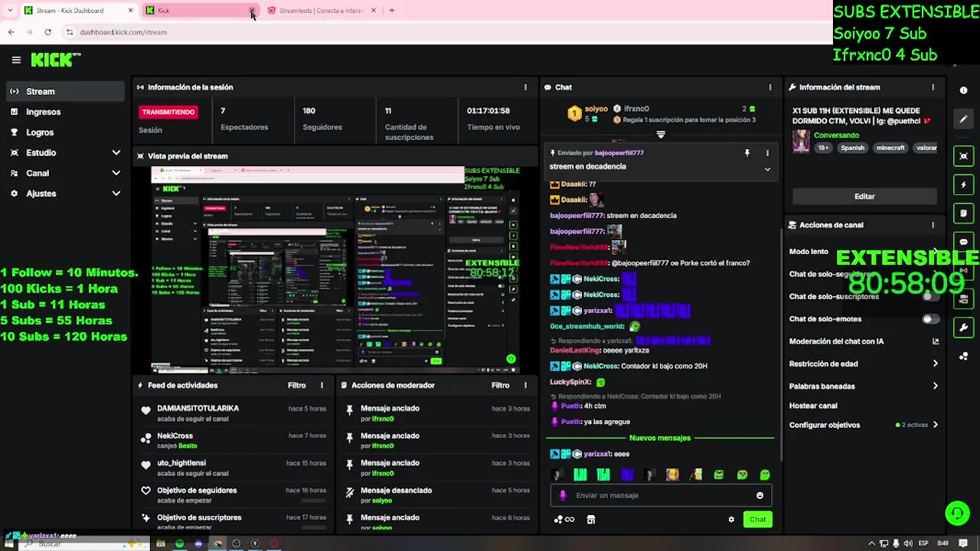Open Filtro in Acciones de moderador
The width and height of the screenshot is (980, 551).
pos(501,386)
